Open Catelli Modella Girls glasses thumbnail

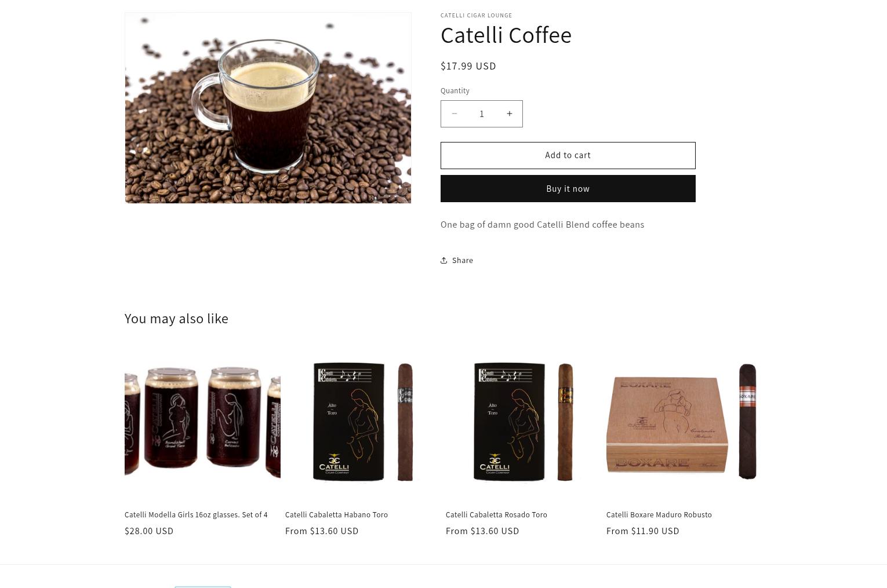click(x=202, y=422)
